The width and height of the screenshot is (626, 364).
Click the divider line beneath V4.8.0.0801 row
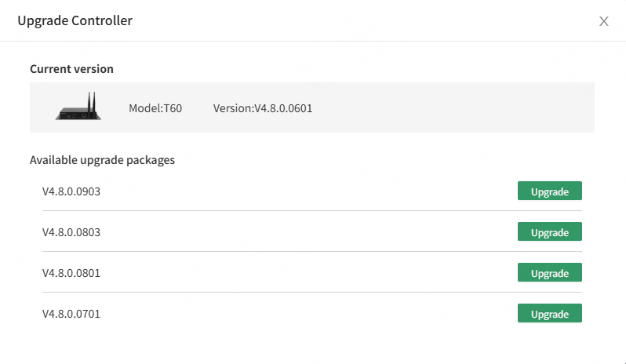click(x=312, y=292)
